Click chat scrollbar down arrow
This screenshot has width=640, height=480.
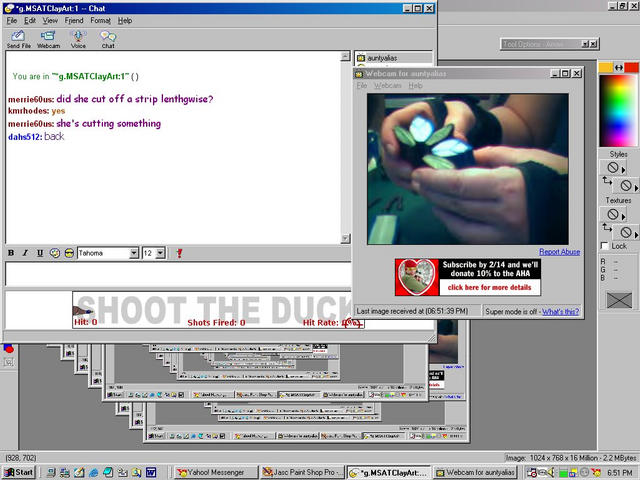click(345, 238)
